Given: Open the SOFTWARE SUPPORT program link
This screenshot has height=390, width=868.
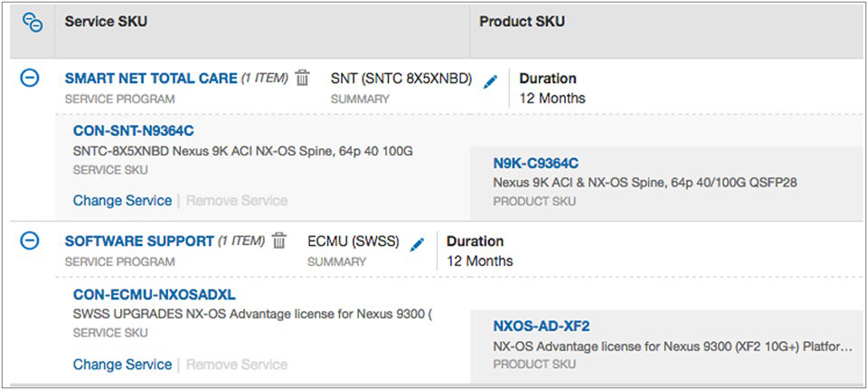Looking at the screenshot, I should 139,242.
